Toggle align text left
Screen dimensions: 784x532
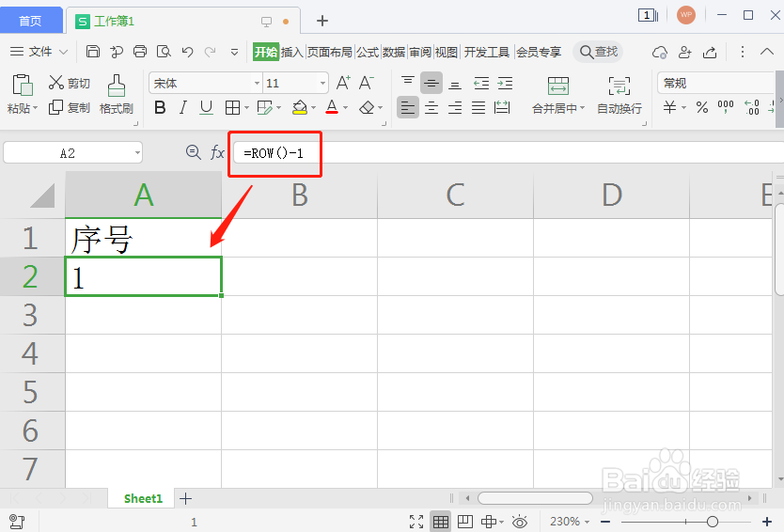point(407,107)
